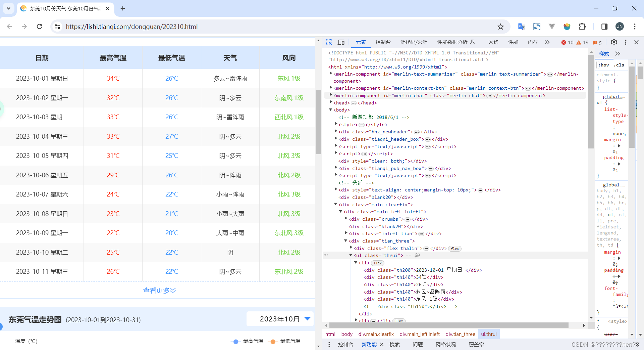Close the DevTools panel

pos(636,42)
